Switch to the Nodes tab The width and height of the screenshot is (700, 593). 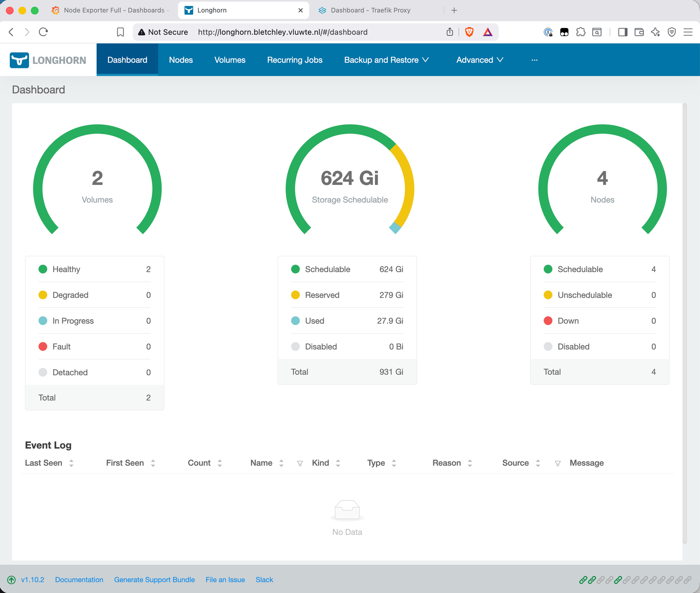181,60
